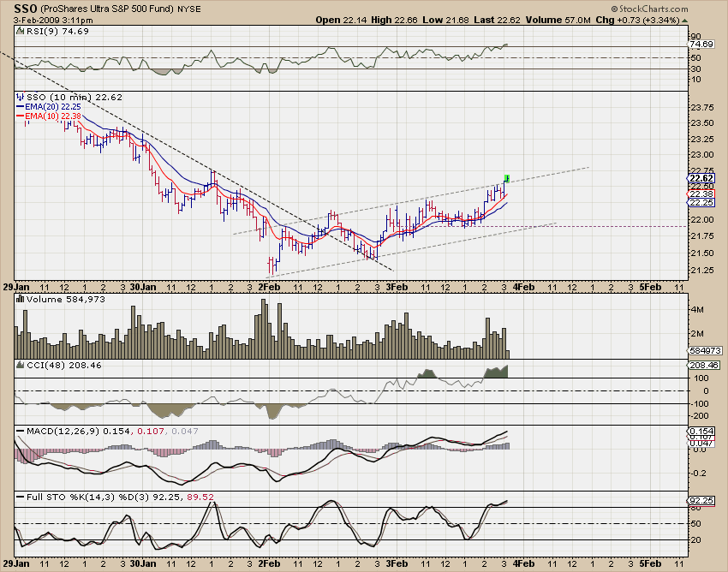728x572 pixels.
Task: Click the 584973 volume axis tag
Action: pos(704,351)
